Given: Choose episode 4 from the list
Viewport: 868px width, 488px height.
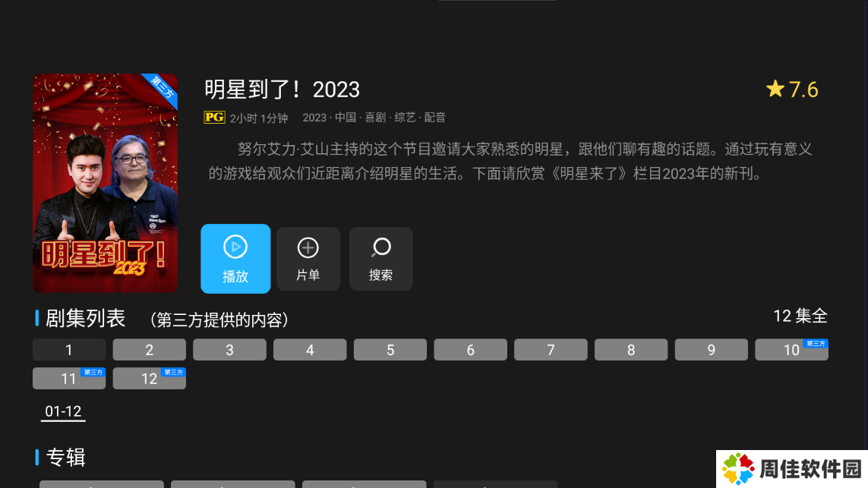Looking at the screenshot, I should tap(310, 350).
